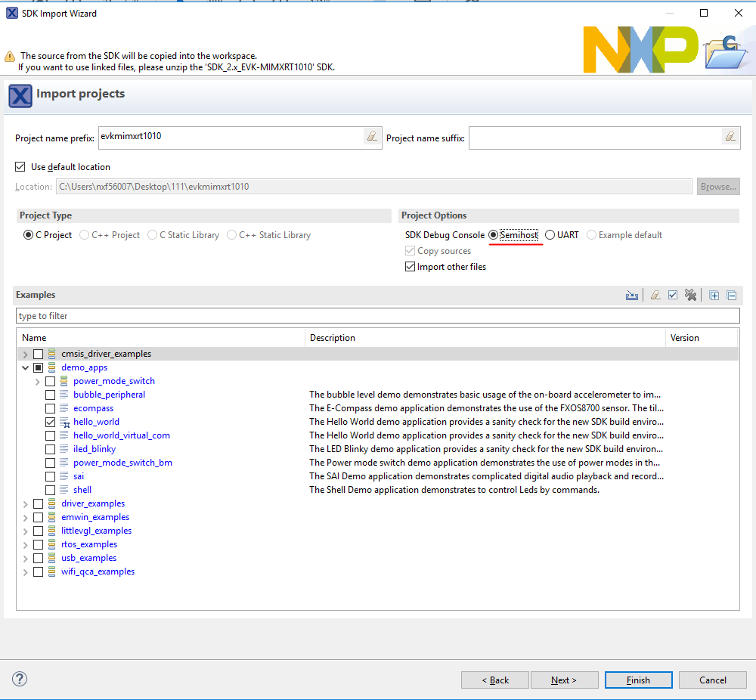Click the import-from-file icon in Examples toolbar

tap(632, 296)
